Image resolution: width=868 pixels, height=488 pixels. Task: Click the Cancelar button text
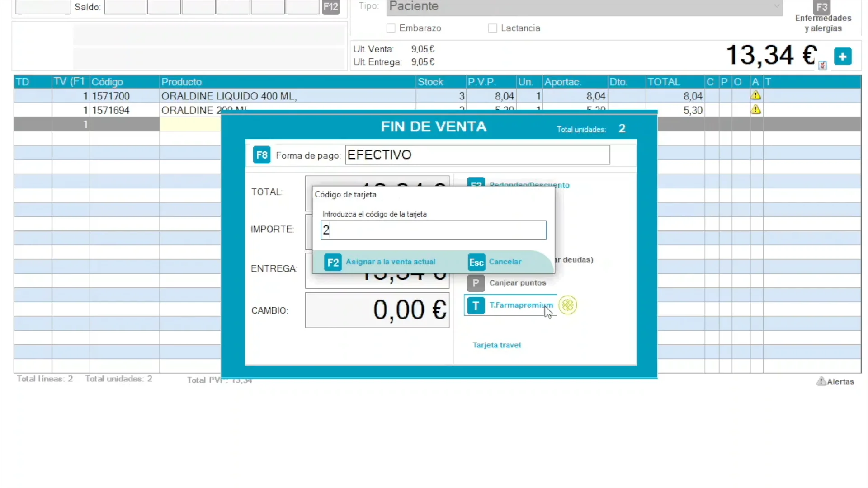tap(505, 262)
